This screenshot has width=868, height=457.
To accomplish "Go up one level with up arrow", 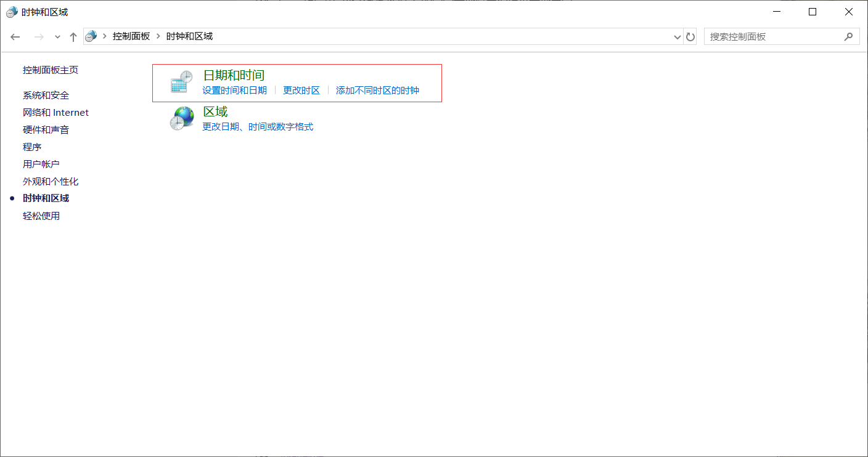I will 73,37.
